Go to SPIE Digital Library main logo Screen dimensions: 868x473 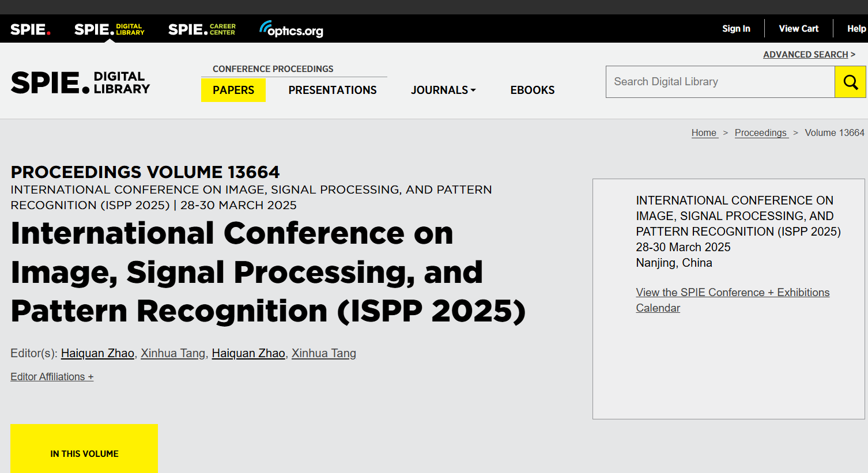click(81, 82)
